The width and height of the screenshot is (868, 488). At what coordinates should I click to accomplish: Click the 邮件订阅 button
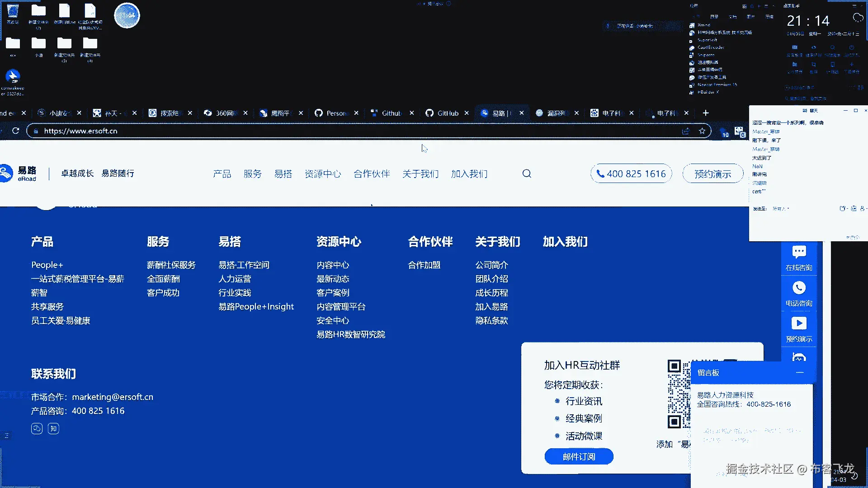tap(579, 456)
